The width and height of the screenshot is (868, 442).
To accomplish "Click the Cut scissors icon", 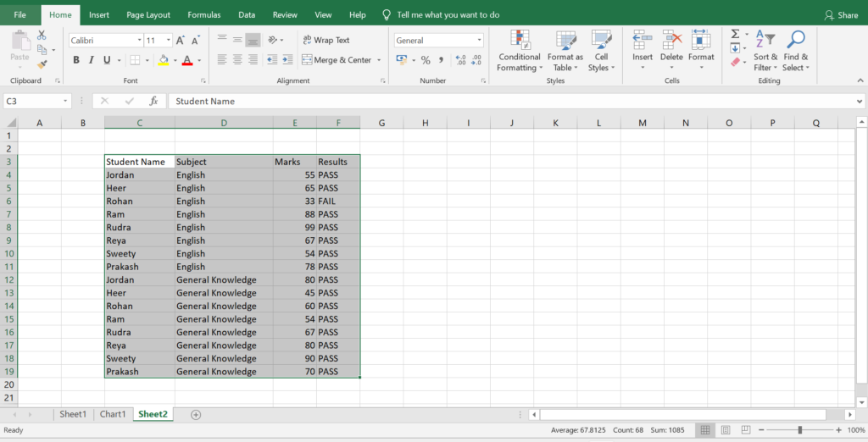I will coord(42,36).
